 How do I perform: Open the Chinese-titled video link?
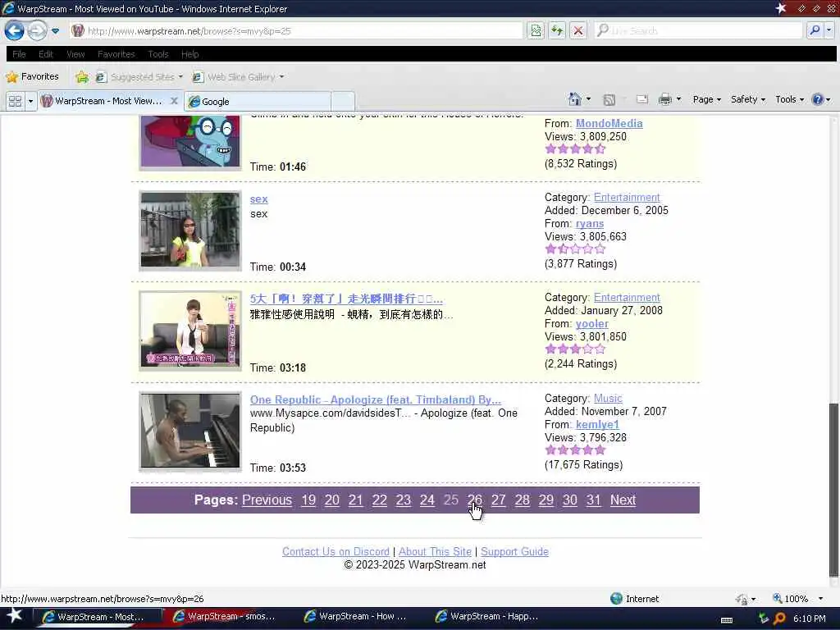tap(346, 299)
